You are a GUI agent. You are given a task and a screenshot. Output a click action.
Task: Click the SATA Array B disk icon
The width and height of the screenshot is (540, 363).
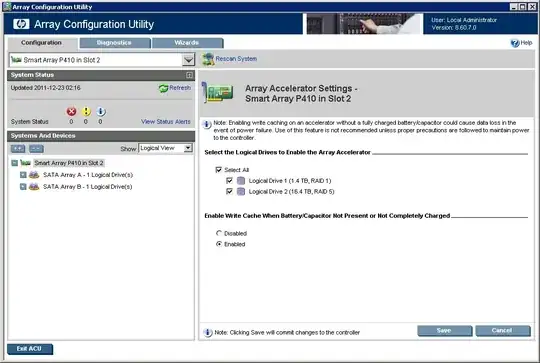pos(34,187)
